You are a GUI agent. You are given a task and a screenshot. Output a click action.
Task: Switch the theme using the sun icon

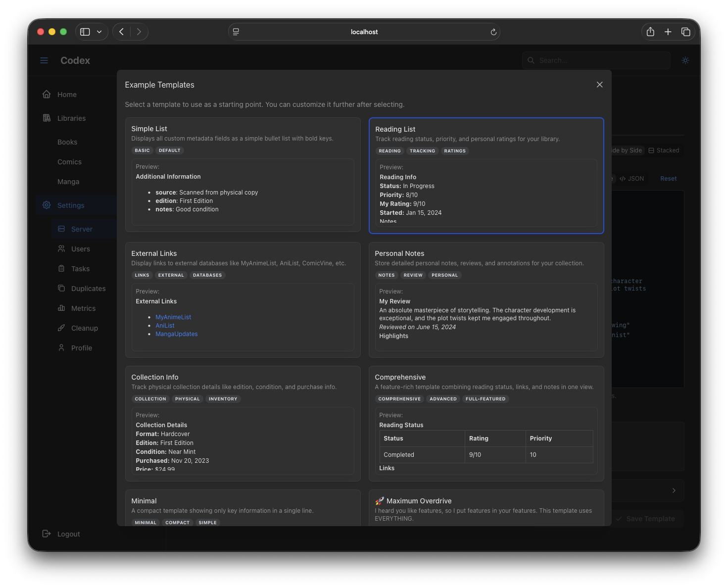[x=685, y=60]
